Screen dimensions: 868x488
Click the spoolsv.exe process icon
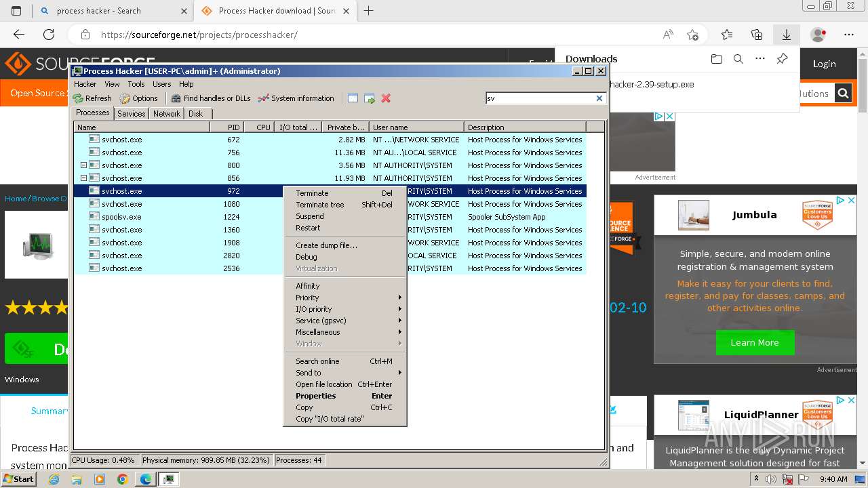pos(94,217)
